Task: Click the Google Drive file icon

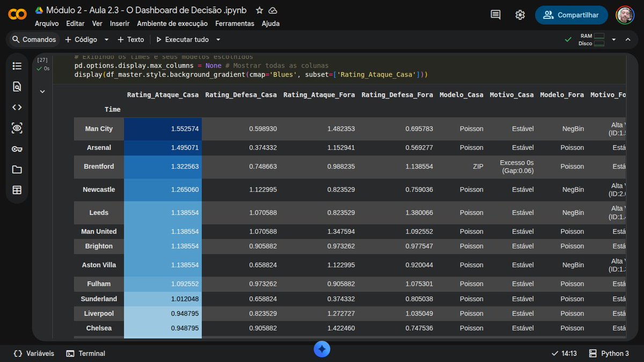Action: click(x=39, y=10)
